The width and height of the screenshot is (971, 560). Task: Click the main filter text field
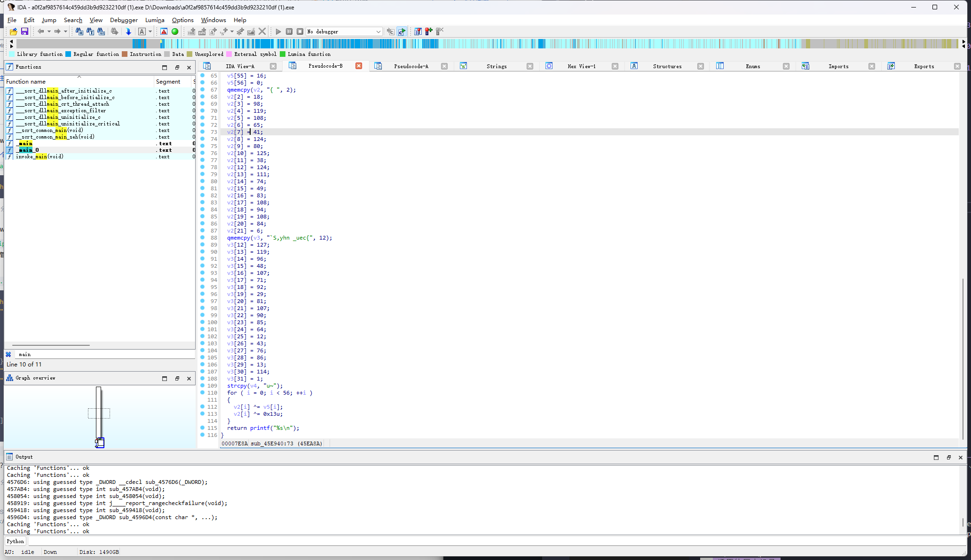pyautogui.click(x=105, y=354)
